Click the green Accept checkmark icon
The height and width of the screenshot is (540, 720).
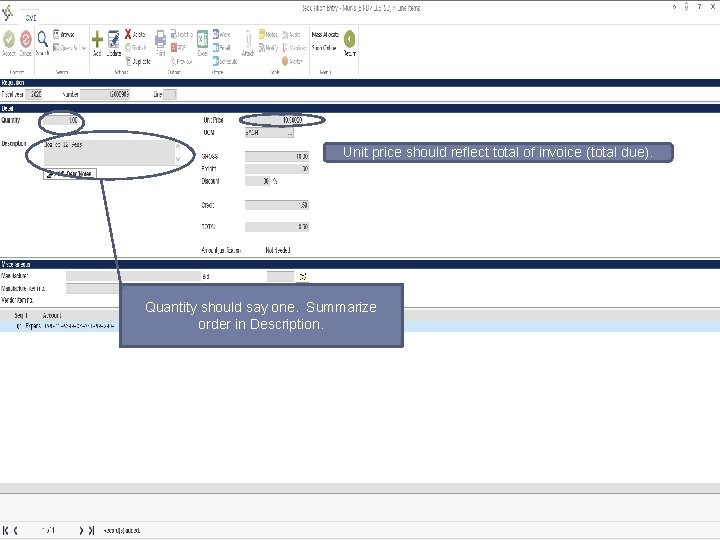9,39
